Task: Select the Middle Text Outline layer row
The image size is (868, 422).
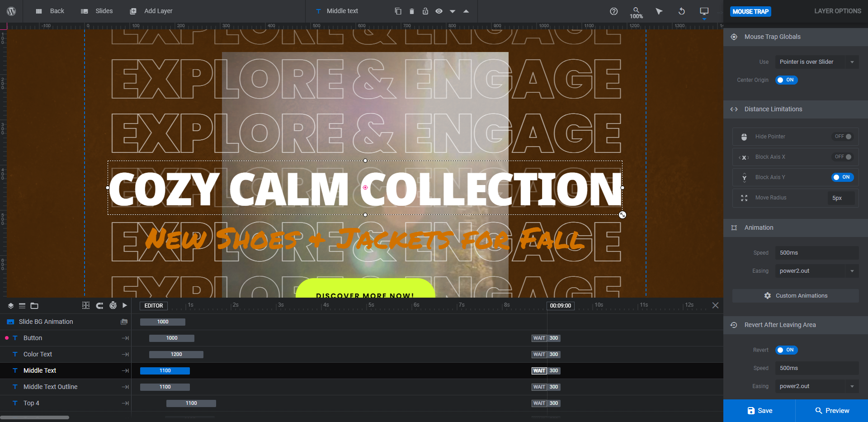Action: click(66, 387)
